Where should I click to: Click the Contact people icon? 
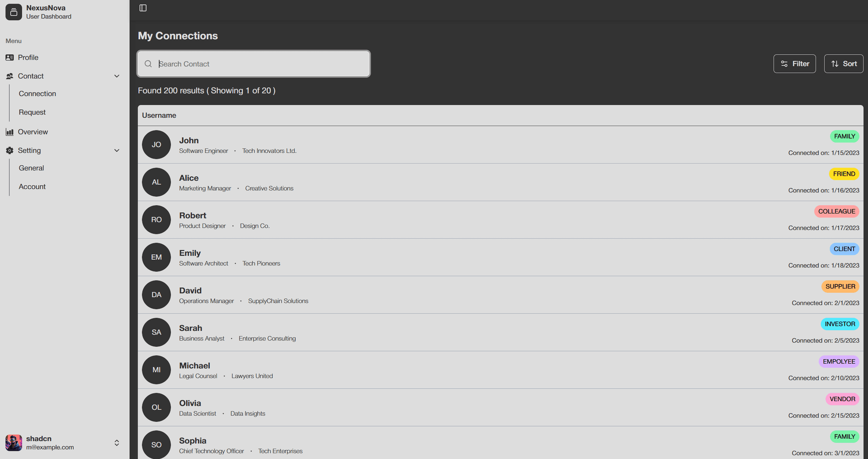[9, 76]
